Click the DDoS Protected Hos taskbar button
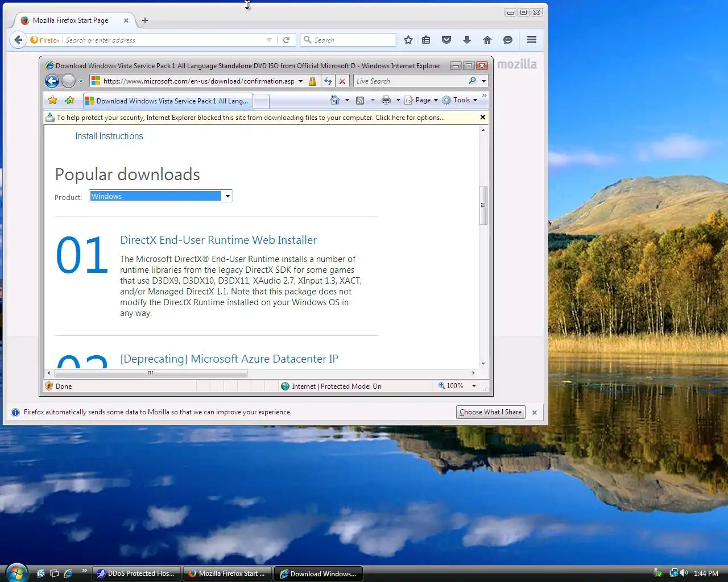The image size is (728, 582). [137, 573]
